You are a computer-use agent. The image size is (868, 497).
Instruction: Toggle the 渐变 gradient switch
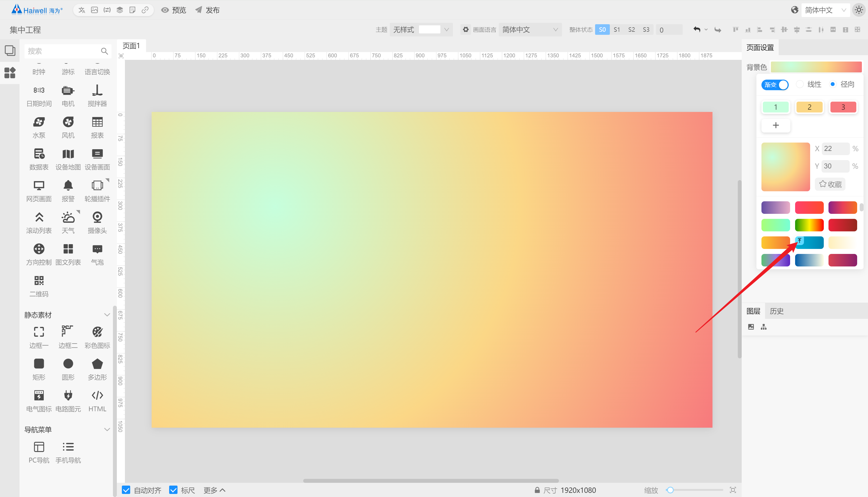pos(775,85)
